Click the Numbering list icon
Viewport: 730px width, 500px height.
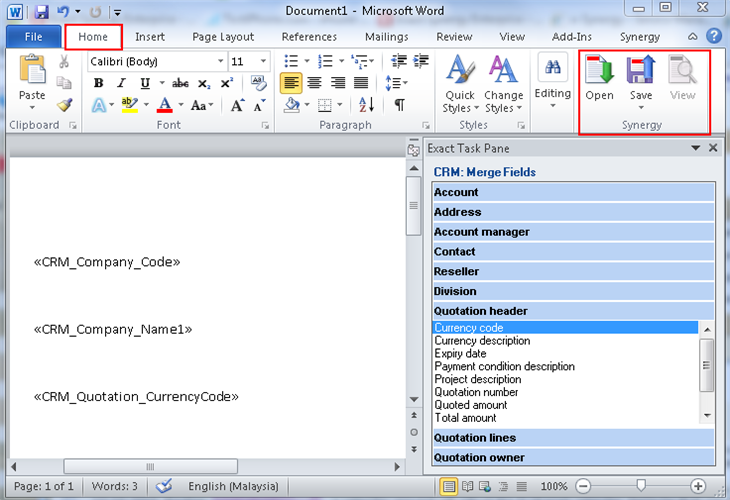tap(325, 61)
